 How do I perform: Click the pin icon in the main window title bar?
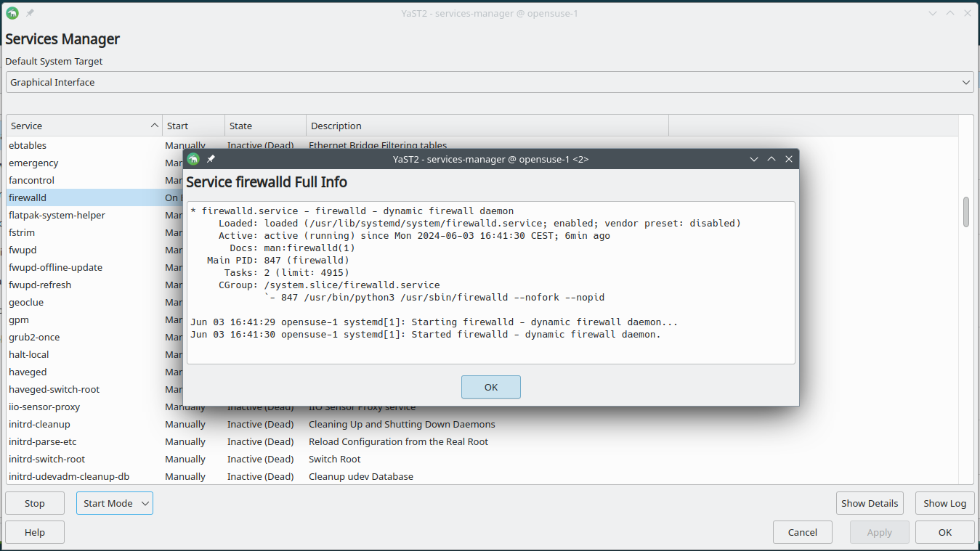tap(30, 13)
